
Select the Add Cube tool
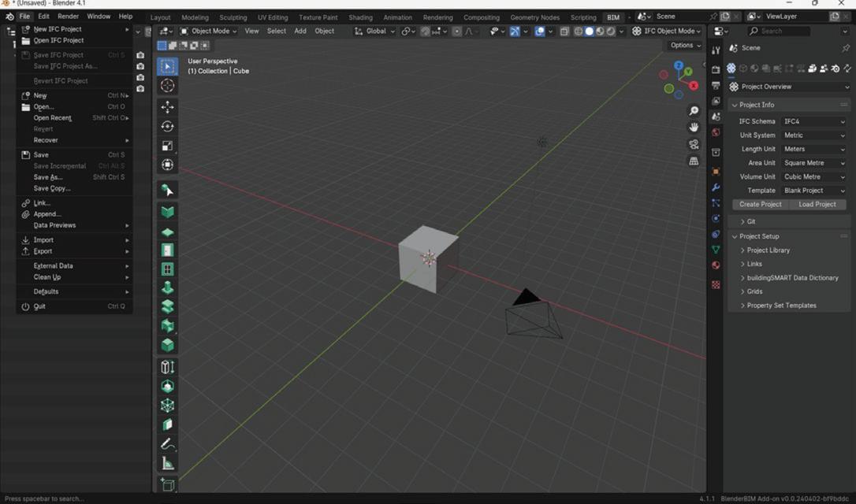click(168, 484)
